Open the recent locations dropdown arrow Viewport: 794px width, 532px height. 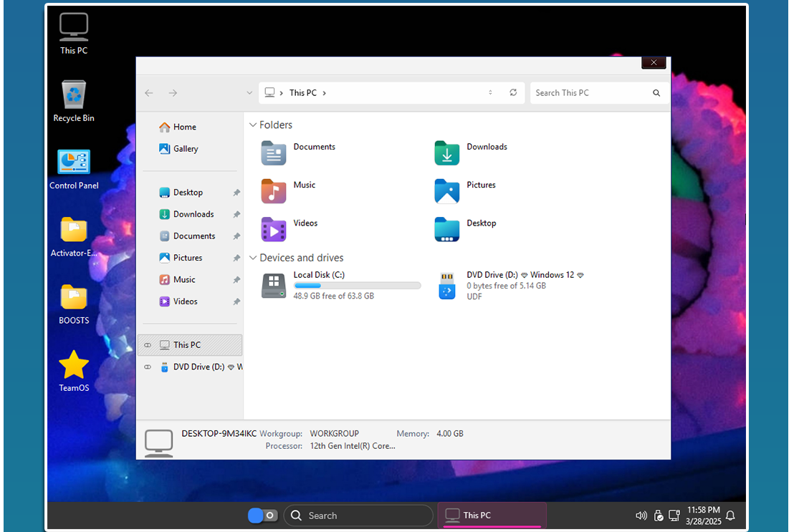(249, 93)
